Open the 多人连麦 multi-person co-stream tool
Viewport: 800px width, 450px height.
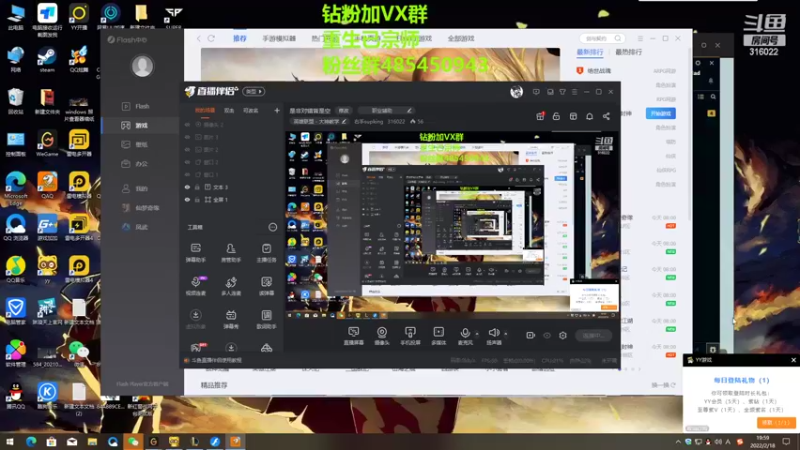tap(231, 286)
